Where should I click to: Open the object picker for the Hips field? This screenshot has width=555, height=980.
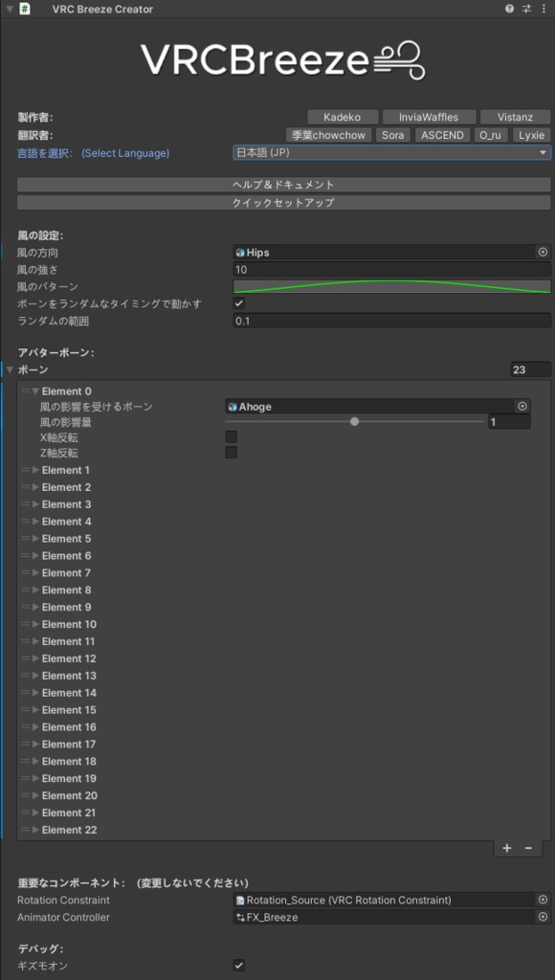tap(543, 252)
